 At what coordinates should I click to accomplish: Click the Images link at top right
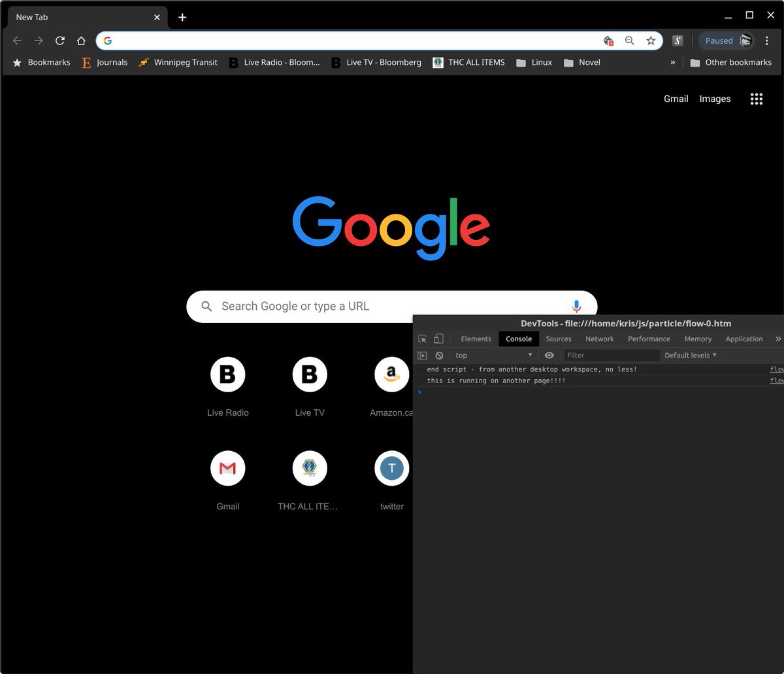pos(715,99)
